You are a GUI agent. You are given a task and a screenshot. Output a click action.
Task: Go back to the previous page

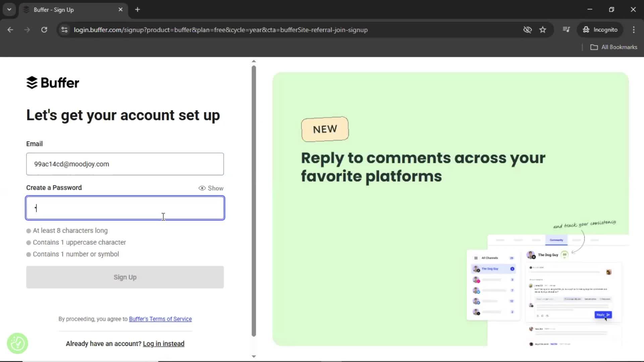tap(10, 30)
